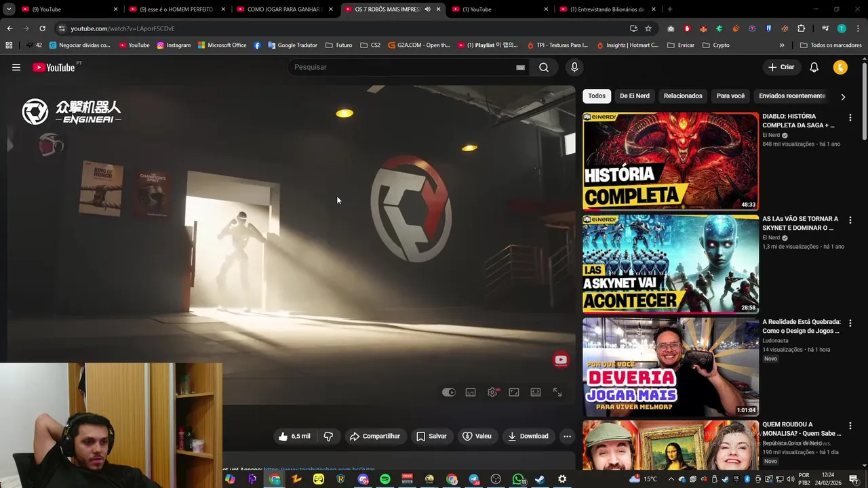Open options for Quem Roubou a Monalisa

point(850,426)
